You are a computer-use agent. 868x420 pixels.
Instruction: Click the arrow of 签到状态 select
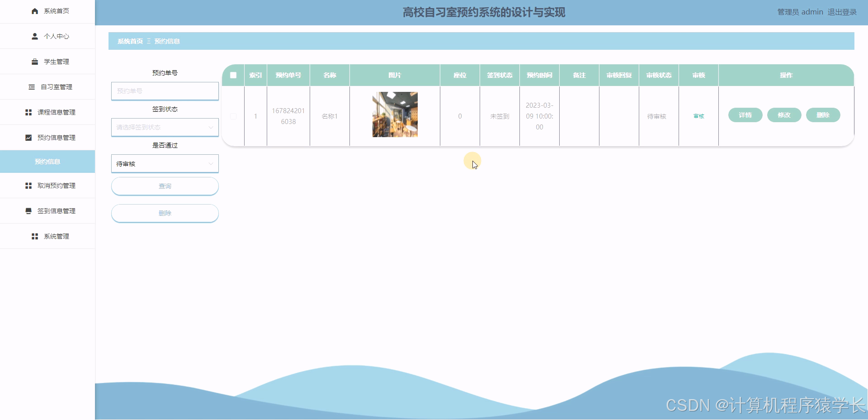click(211, 127)
